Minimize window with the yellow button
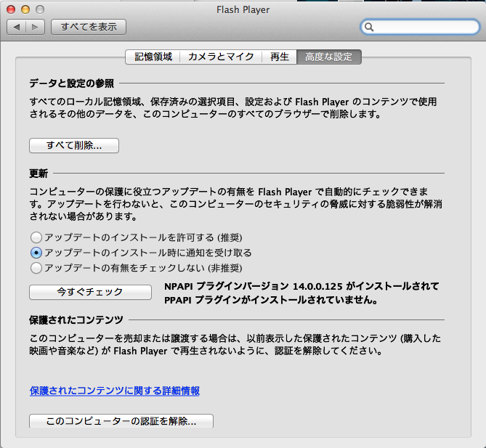486x448 pixels. tap(25, 9)
